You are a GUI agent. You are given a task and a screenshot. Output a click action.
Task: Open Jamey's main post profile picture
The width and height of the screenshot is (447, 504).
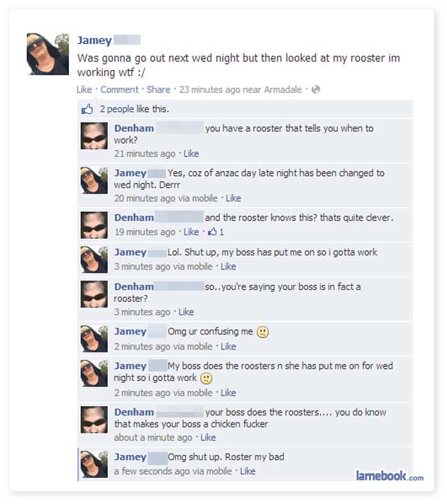[48, 54]
